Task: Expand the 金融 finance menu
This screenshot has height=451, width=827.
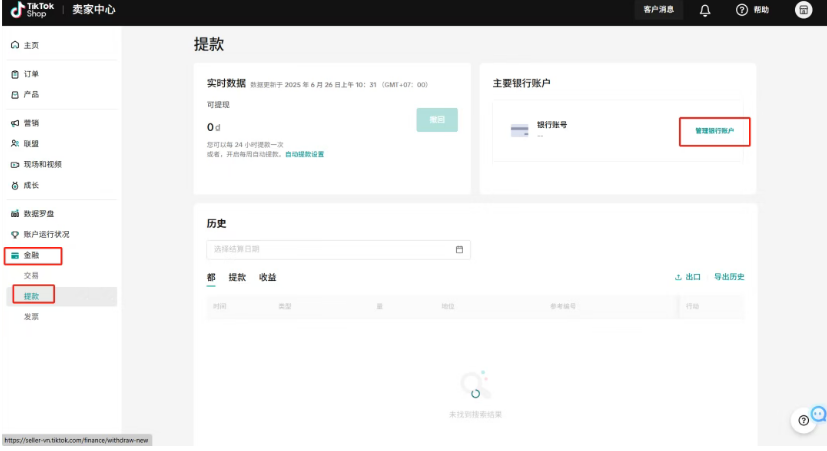Action: (x=33, y=256)
